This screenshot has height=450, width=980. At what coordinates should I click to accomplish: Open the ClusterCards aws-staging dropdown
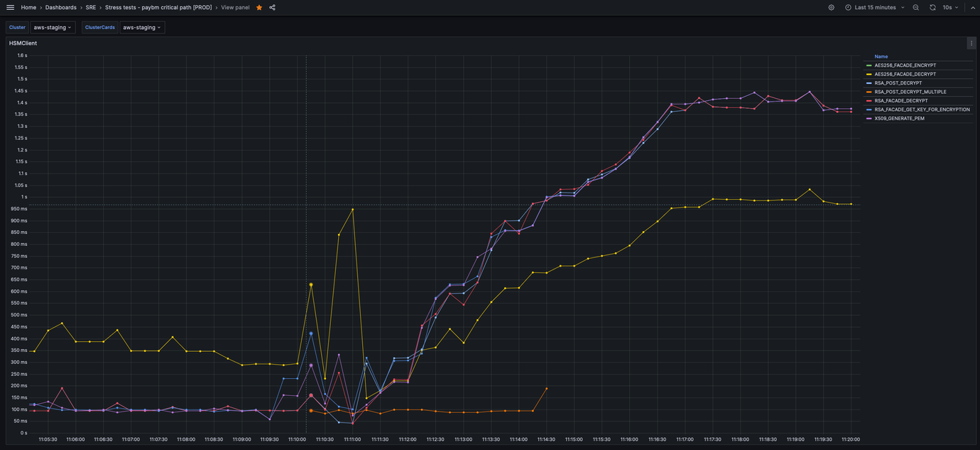tap(142, 28)
